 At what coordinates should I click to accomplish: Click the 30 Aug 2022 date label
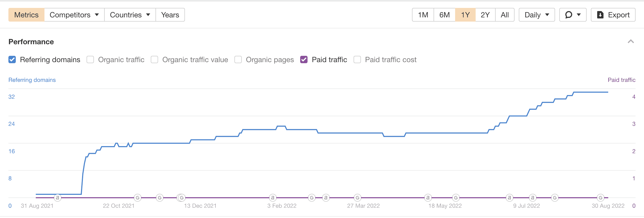tap(608, 206)
